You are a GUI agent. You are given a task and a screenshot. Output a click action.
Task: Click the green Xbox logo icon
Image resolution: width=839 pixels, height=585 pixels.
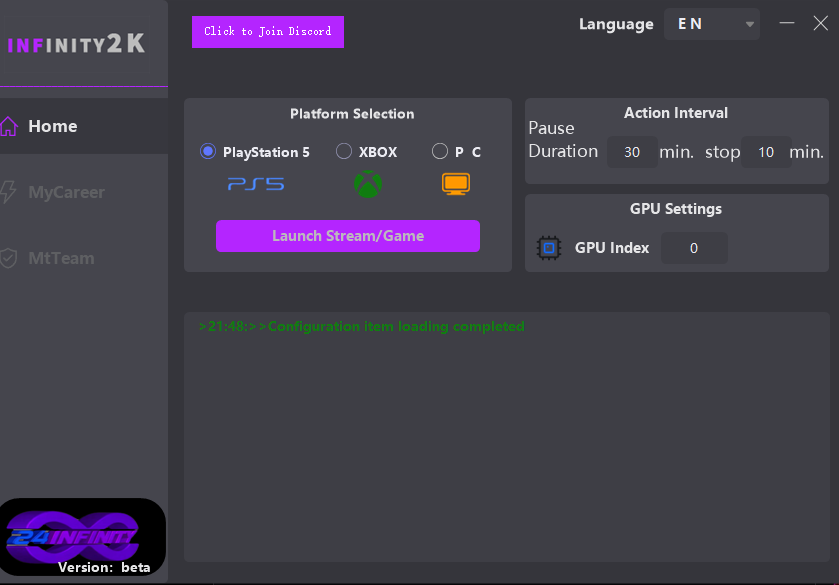click(368, 184)
